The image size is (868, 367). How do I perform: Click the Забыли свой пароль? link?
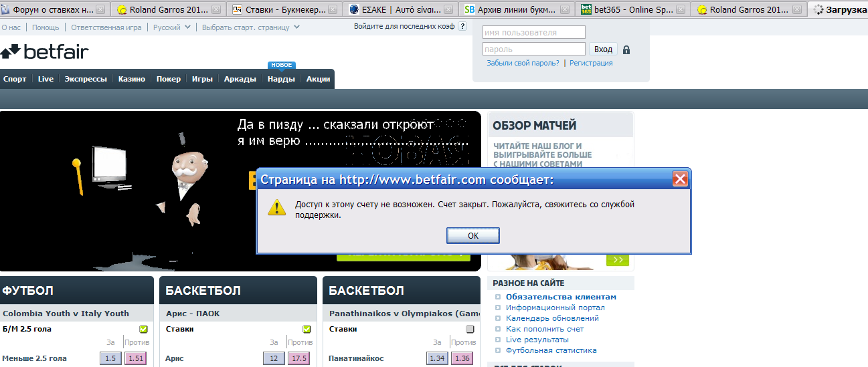(523, 63)
